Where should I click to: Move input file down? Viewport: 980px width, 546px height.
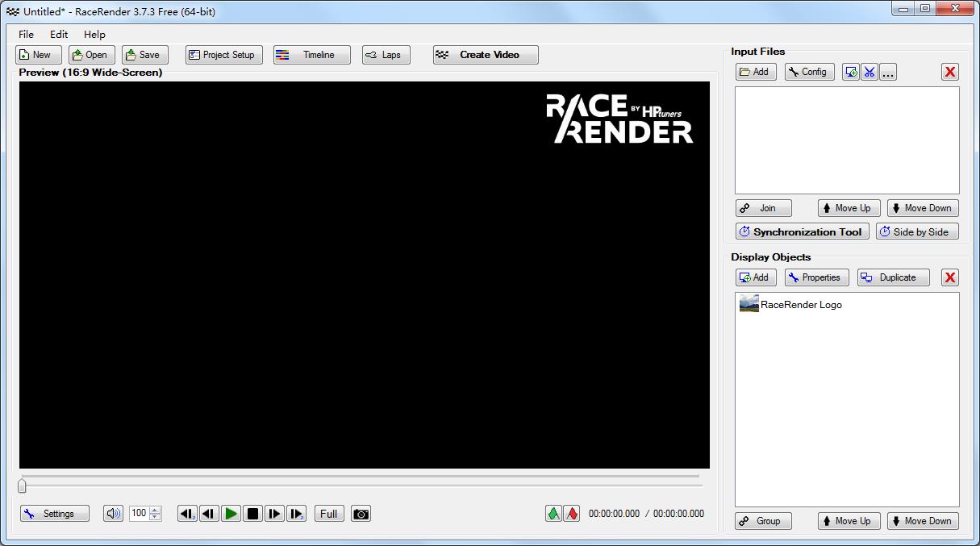point(924,208)
